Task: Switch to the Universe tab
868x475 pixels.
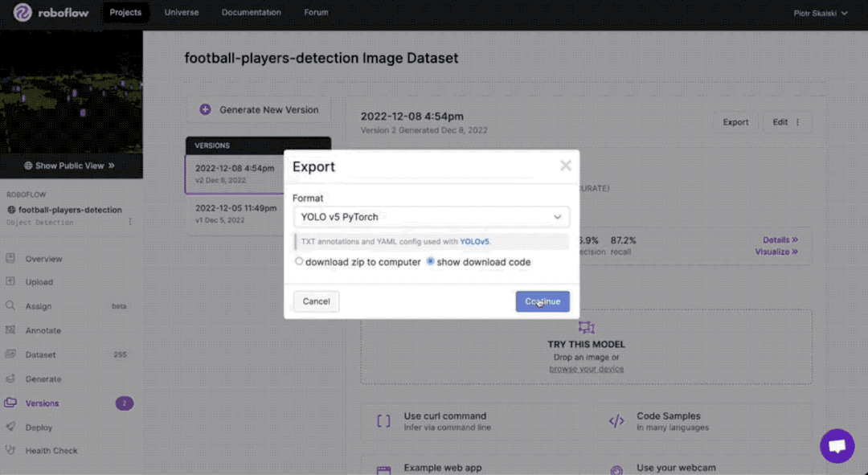Action: [181, 13]
